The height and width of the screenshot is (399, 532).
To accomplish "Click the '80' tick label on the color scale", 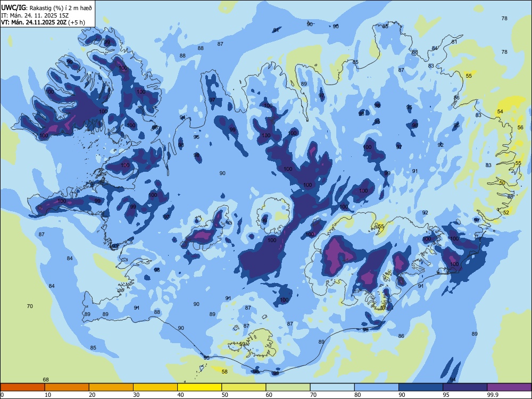I will [x=358, y=395].
